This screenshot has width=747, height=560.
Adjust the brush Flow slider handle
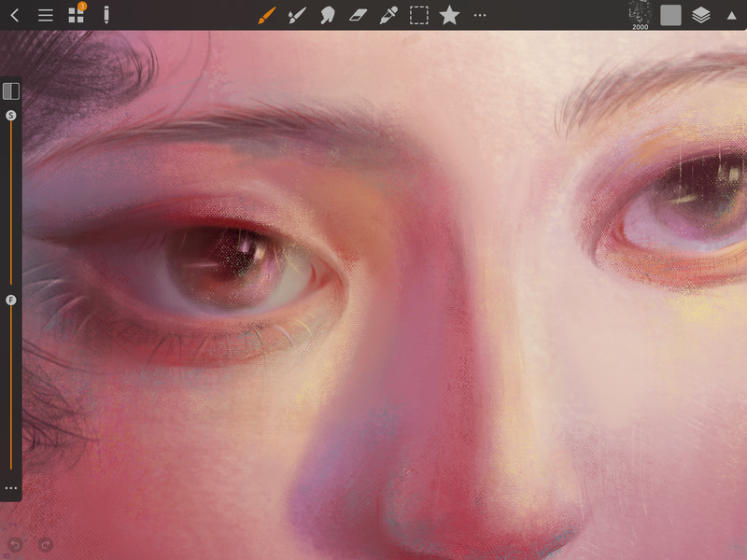click(11, 300)
